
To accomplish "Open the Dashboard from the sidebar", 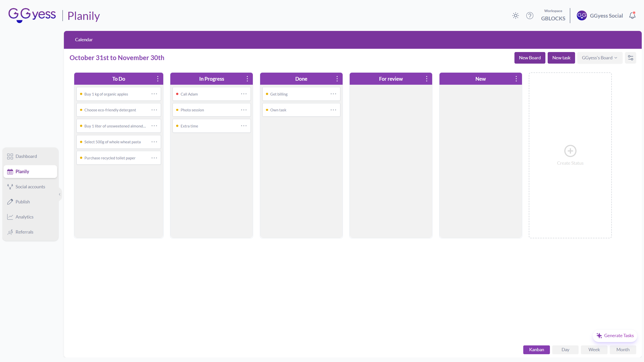I will (26, 156).
